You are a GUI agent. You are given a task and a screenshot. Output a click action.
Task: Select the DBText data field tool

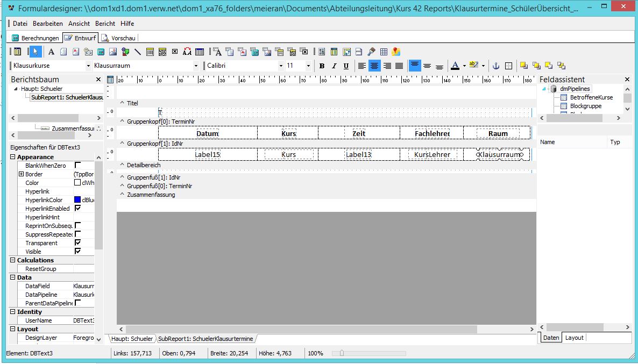tap(217, 52)
